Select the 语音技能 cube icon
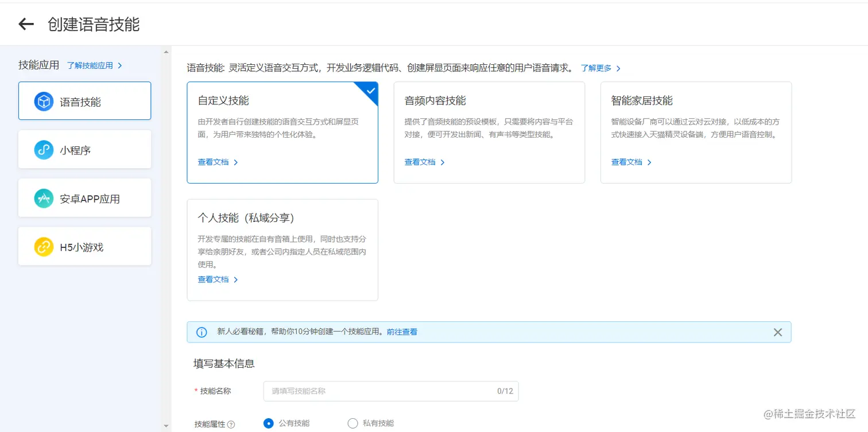 [44, 102]
